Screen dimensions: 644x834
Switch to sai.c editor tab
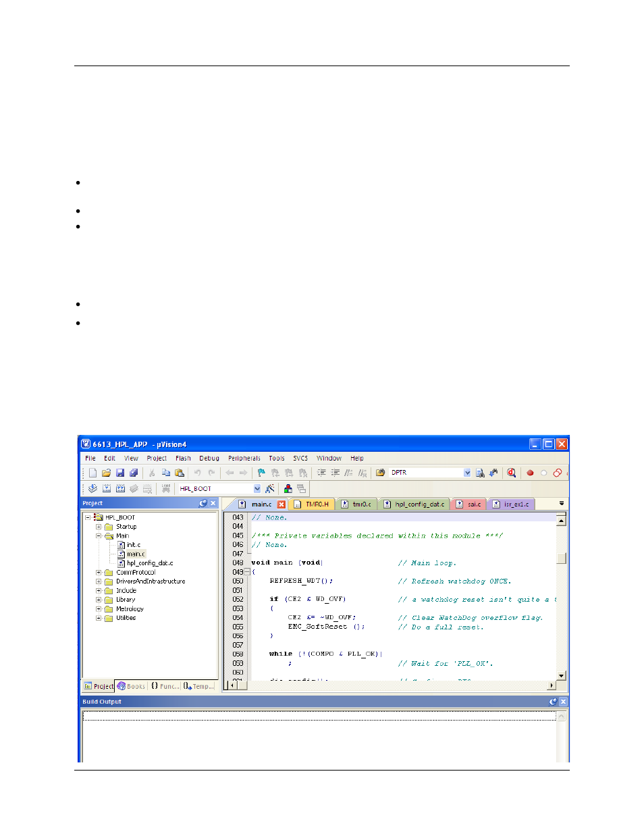click(x=468, y=504)
